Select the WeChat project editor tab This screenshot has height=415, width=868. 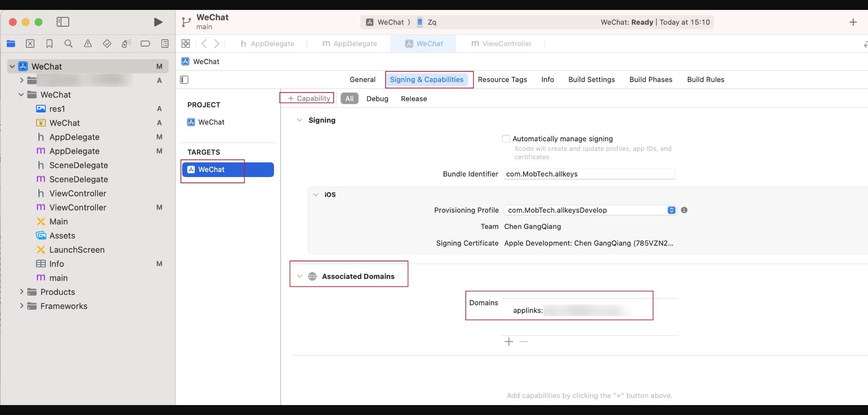click(x=424, y=44)
